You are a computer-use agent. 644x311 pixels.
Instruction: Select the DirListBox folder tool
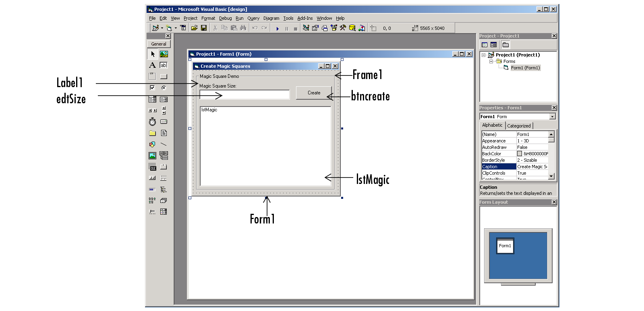click(x=153, y=133)
